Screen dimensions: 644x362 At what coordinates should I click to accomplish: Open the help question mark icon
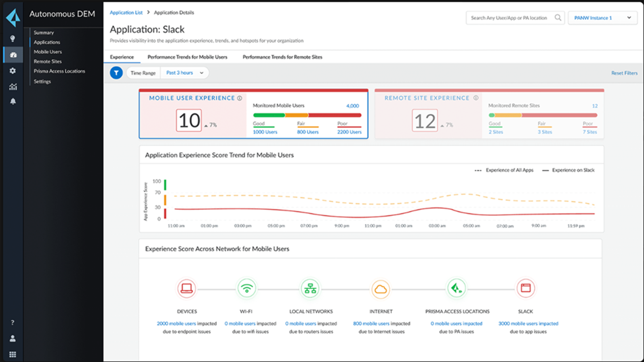click(x=13, y=323)
